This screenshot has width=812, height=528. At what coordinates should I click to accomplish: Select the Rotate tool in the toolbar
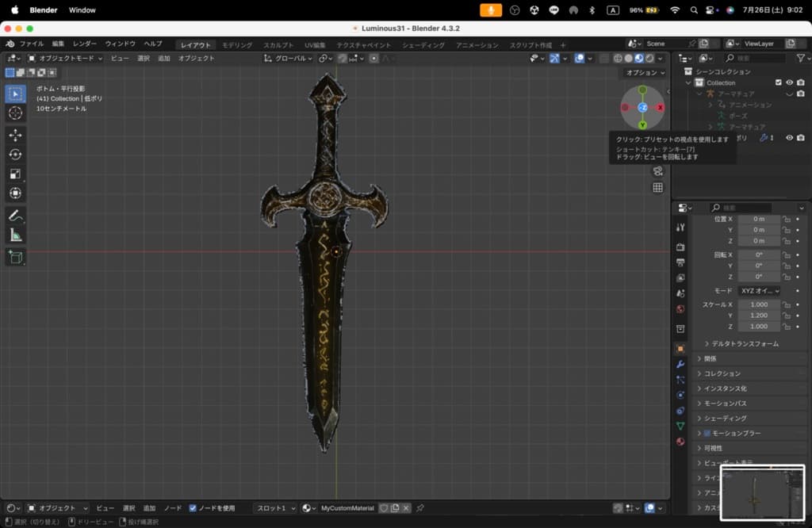[x=15, y=155]
